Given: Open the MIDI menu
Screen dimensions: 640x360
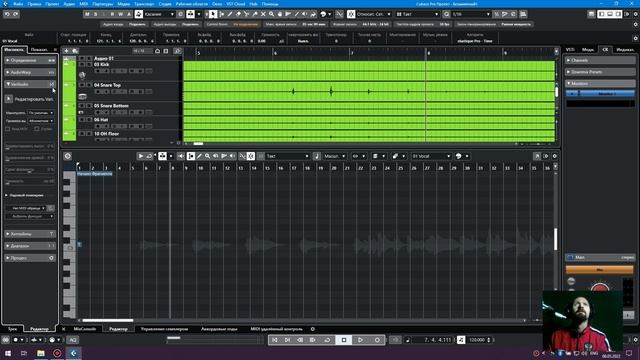Looking at the screenshot, I should pos(84,4).
